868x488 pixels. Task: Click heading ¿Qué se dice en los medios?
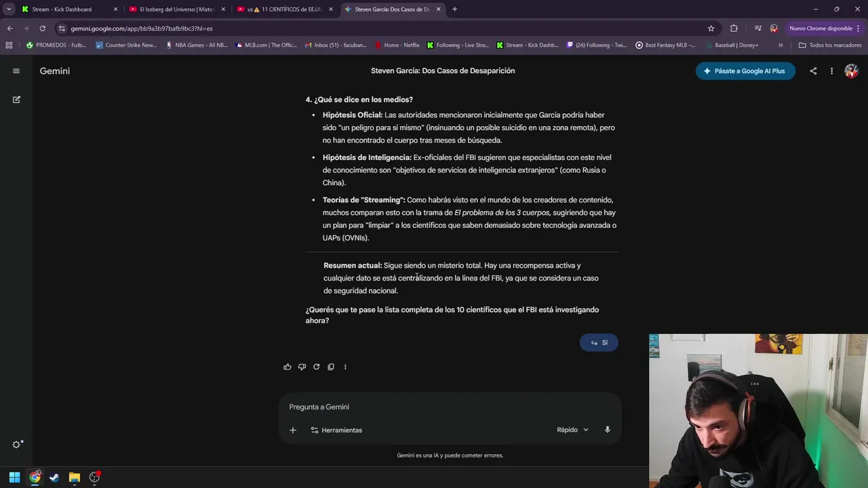[x=359, y=100]
